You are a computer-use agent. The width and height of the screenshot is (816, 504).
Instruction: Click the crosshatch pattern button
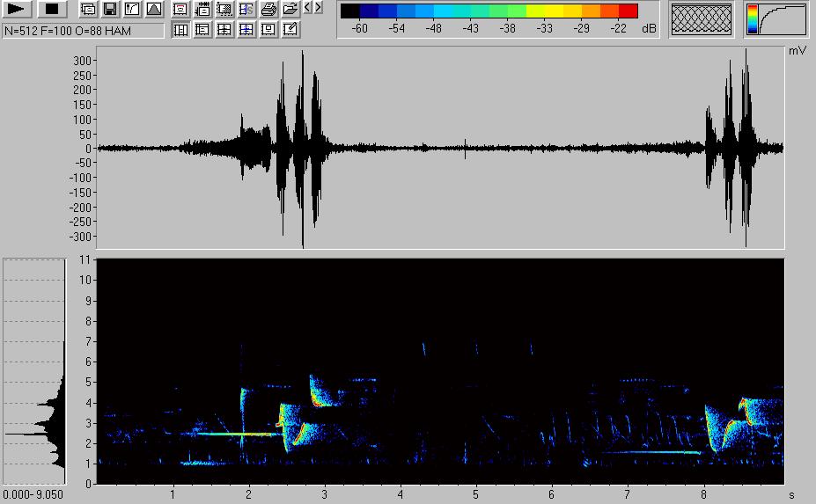click(x=701, y=19)
